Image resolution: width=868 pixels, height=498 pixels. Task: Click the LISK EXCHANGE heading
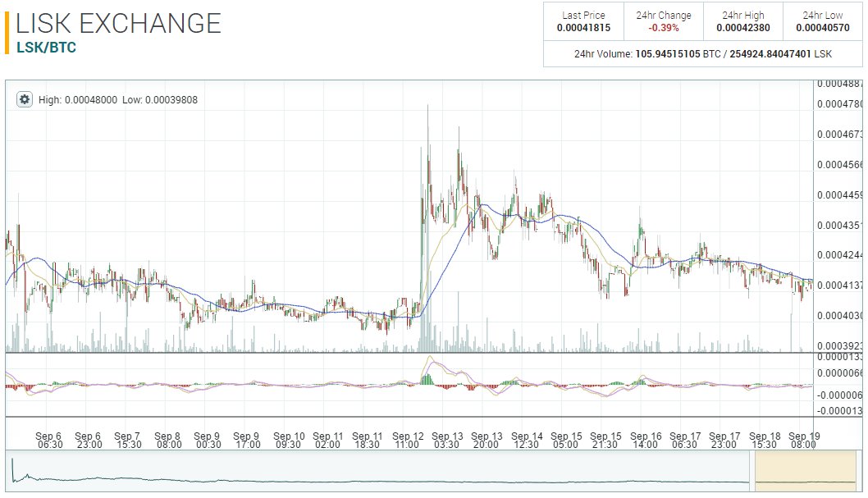point(118,22)
